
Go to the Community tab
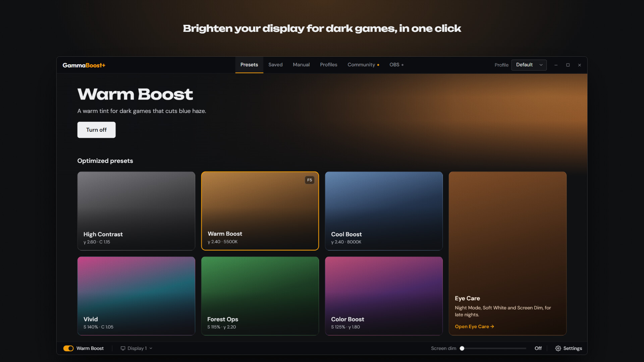[363, 65]
